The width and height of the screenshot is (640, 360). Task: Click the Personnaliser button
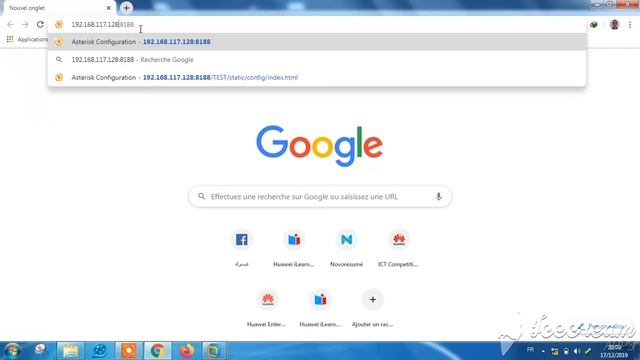point(603,326)
